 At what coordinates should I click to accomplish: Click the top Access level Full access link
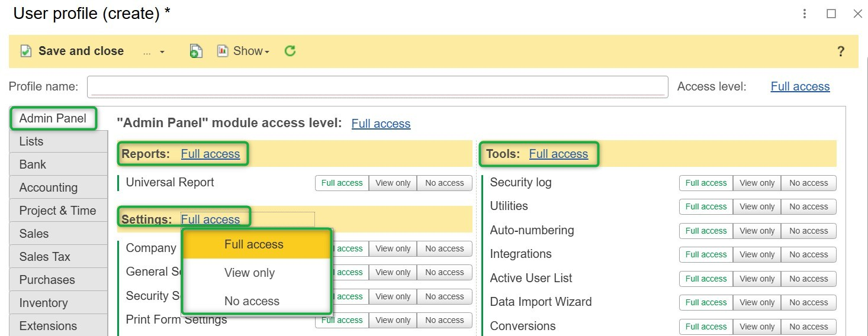pyautogui.click(x=799, y=87)
